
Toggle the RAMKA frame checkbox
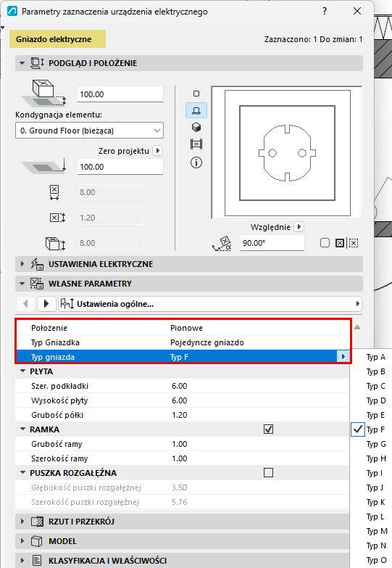coord(268,429)
